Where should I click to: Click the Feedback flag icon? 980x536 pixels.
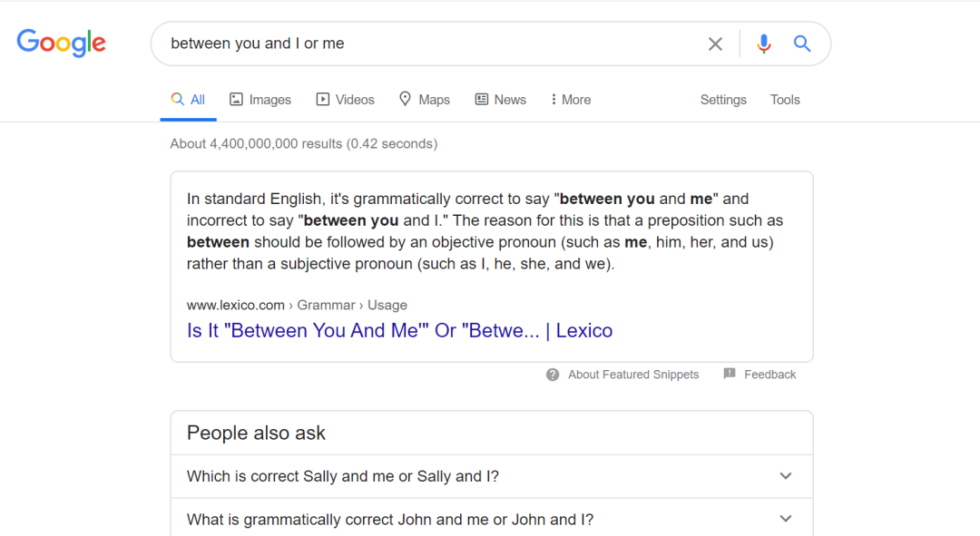pos(730,375)
